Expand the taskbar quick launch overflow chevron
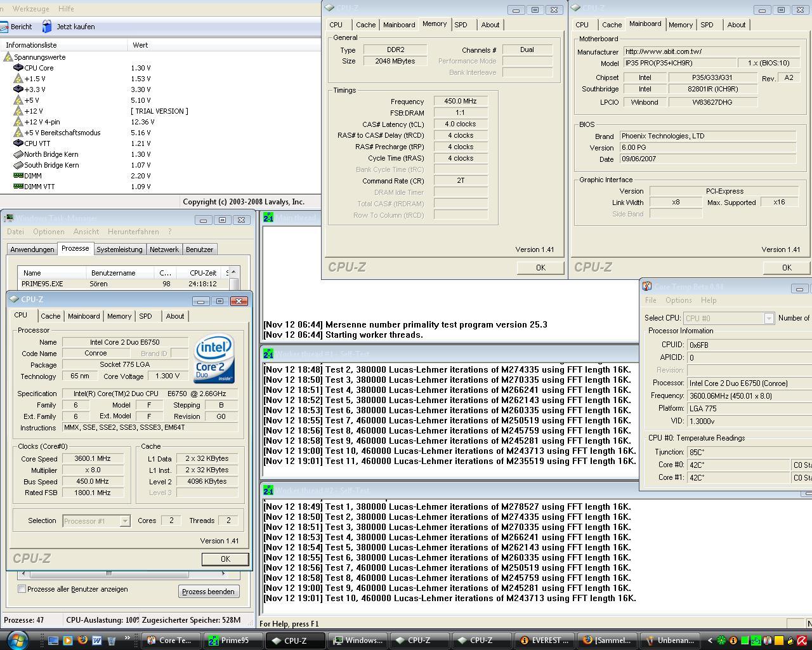The height and width of the screenshot is (650, 812). (x=127, y=639)
